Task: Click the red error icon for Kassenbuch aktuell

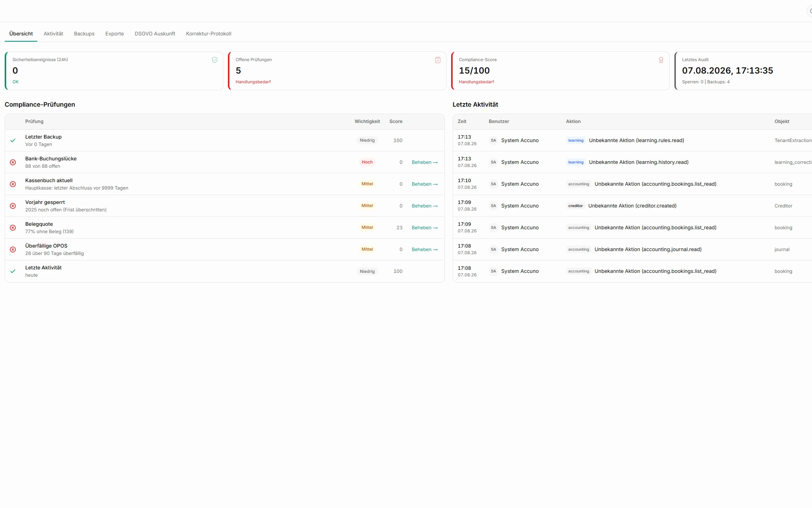Action: [x=13, y=184]
